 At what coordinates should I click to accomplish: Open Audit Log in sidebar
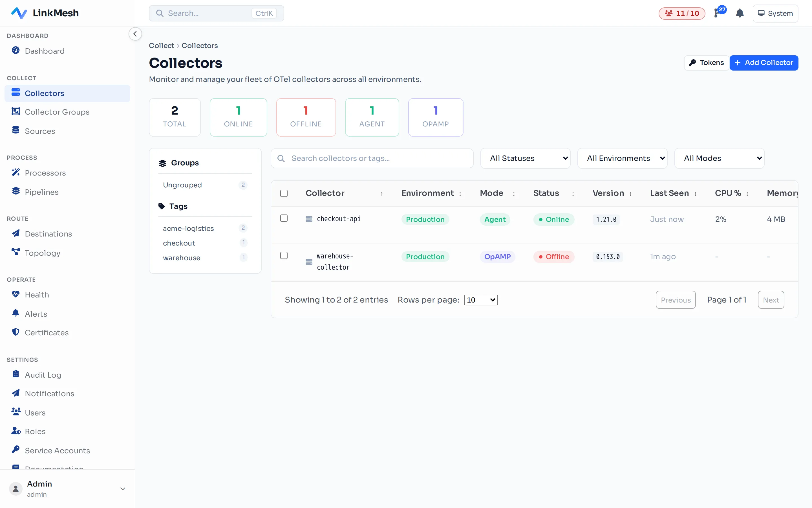[x=67, y=375]
